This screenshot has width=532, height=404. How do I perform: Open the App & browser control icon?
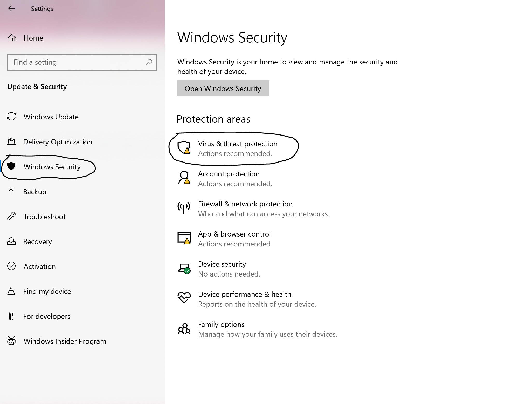(184, 238)
